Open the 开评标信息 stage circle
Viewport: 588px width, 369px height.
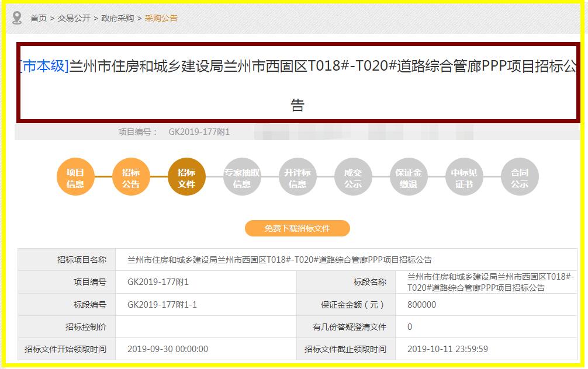pos(298,176)
